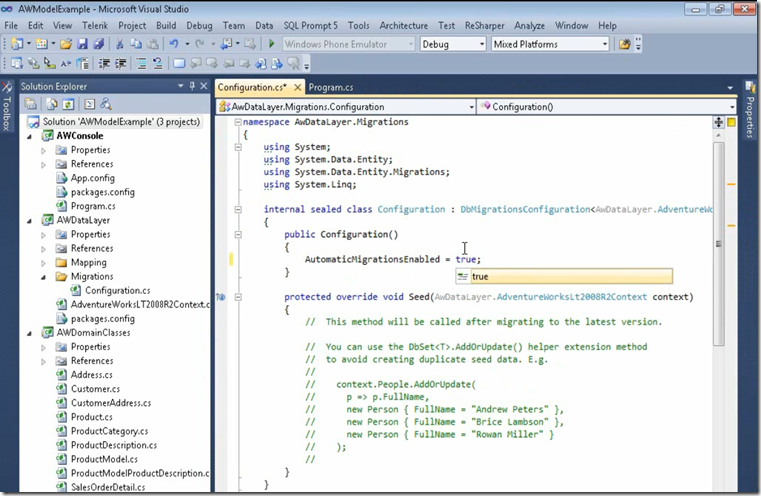Select App.config under AWConsole
Viewport: 761px width, 496px height.
tap(93, 178)
